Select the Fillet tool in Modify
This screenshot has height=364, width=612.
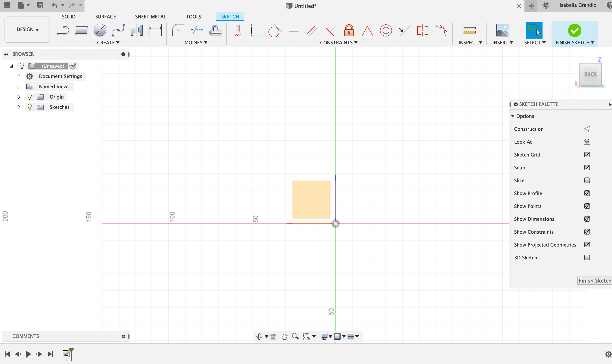(178, 30)
